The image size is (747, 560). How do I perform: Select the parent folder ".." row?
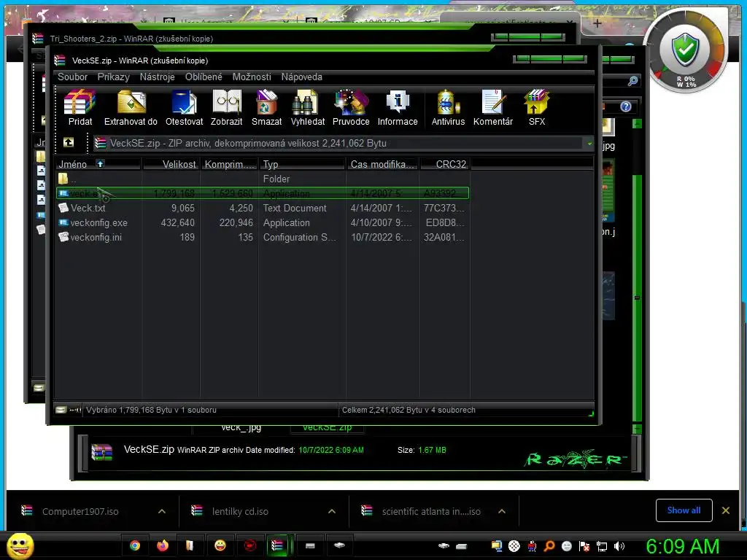pyautogui.click(x=263, y=179)
